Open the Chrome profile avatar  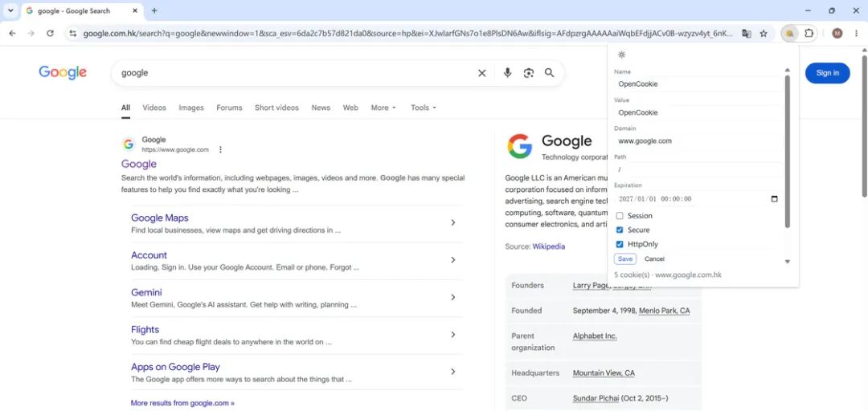pyautogui.click(x=837, y=33)
